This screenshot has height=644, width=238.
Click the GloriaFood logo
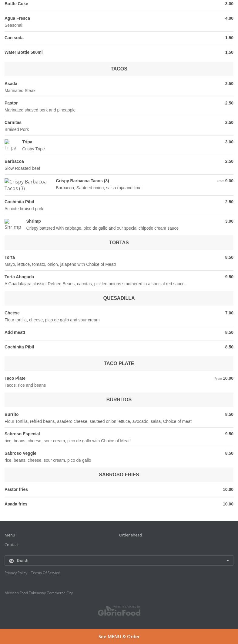coord(119,611)
